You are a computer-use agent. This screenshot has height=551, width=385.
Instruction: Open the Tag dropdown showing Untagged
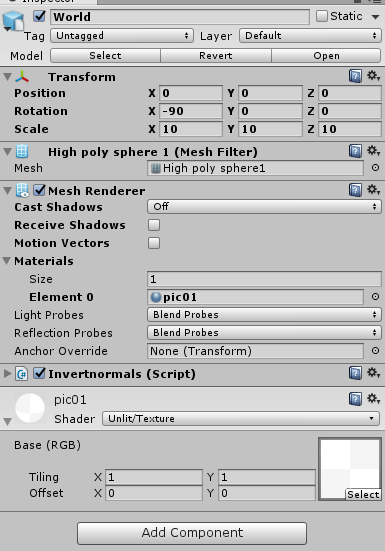pyautogui.click(x=122, y=35)
